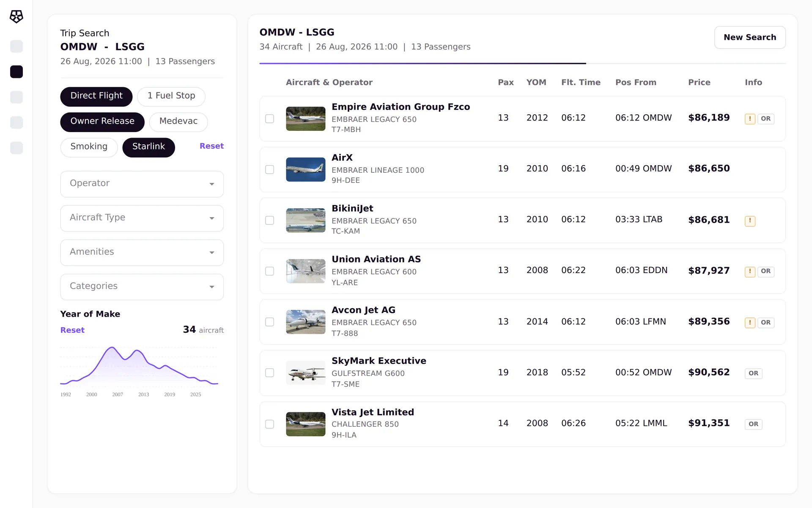The height and width of the screenshot is (508, 812).
Task: Open BikiniJet aircraft thumbnail
Action: pos(305,220)
